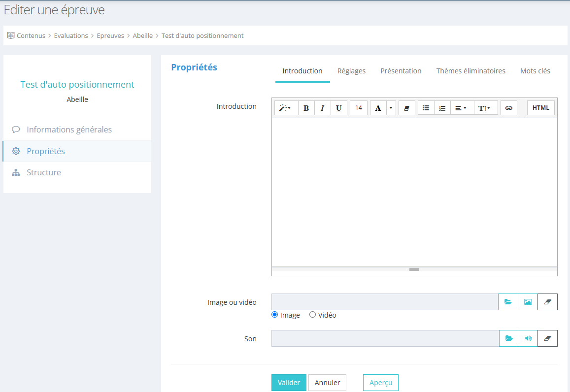The image size is (570, 392).
Task: Open the Thèmes éliminatoires tab
Action: point(470,71)
